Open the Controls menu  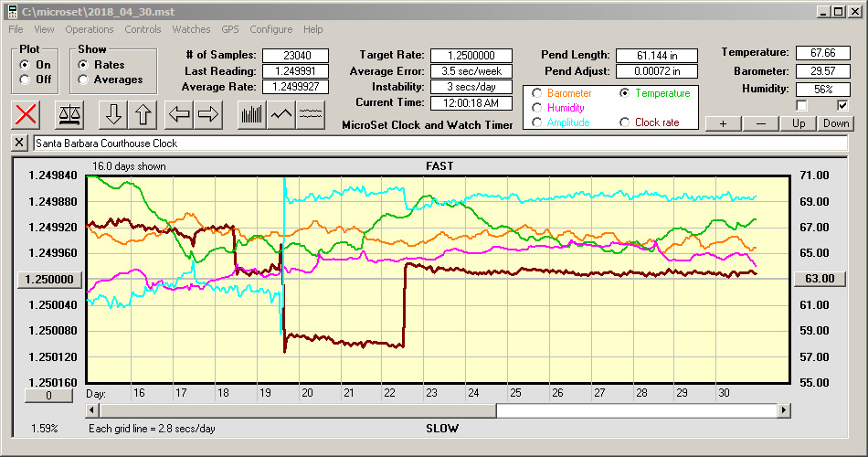point(143,29)
